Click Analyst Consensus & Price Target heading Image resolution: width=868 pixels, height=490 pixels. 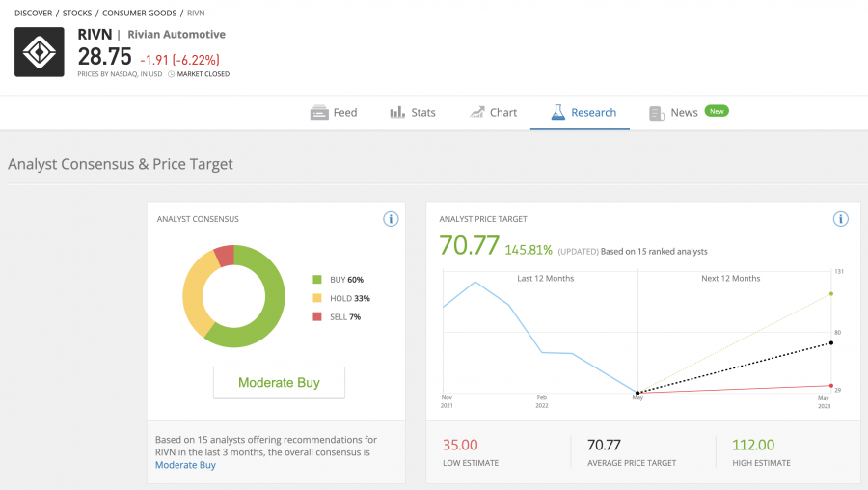tap(121, 164)
